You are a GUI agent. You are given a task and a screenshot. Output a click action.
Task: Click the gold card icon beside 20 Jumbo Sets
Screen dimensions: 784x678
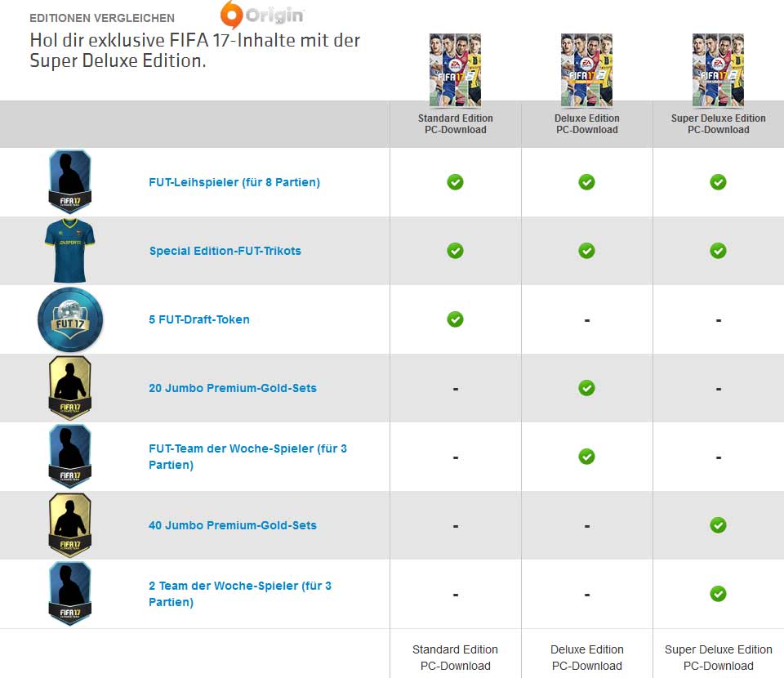tap(70, 388)
